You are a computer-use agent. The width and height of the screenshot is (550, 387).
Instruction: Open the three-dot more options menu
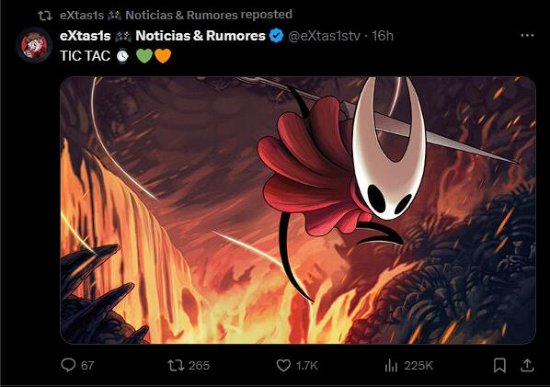pos(527,35)
